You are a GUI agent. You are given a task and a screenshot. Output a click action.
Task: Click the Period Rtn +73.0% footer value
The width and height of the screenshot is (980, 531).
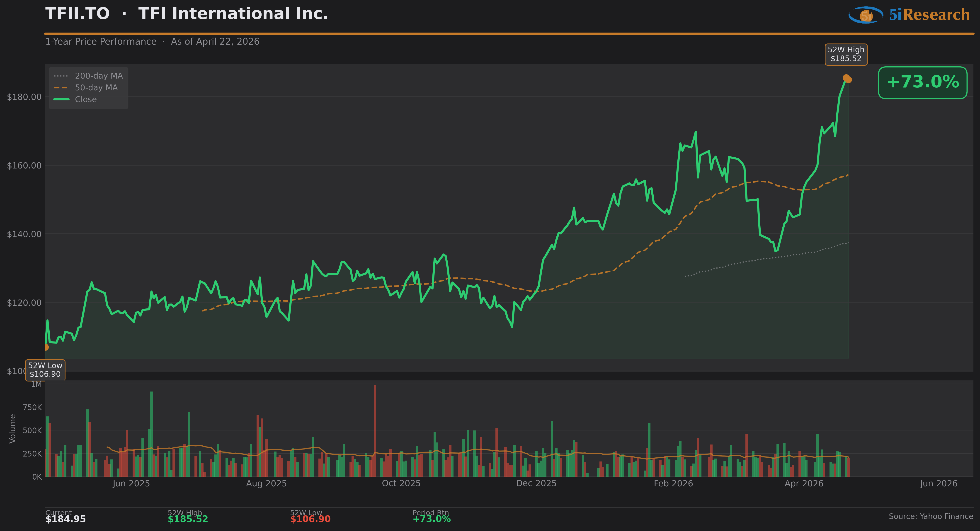[x=432, y=519]
